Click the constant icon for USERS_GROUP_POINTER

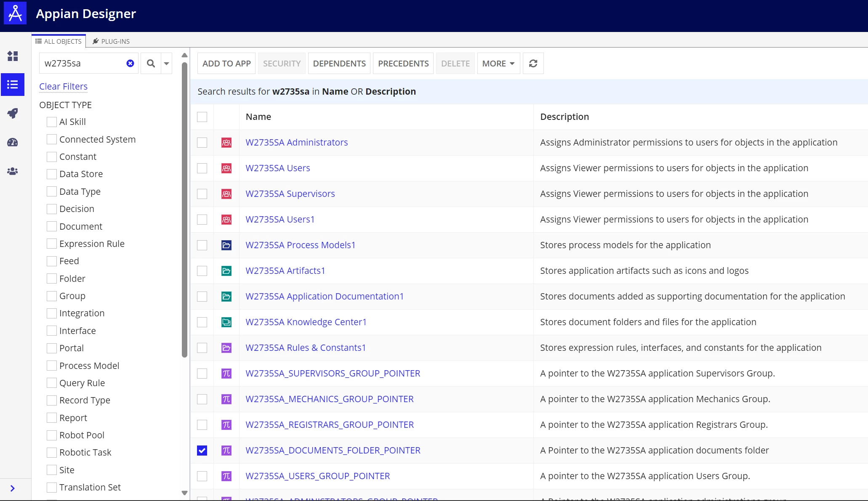click(x=226, y=476)
